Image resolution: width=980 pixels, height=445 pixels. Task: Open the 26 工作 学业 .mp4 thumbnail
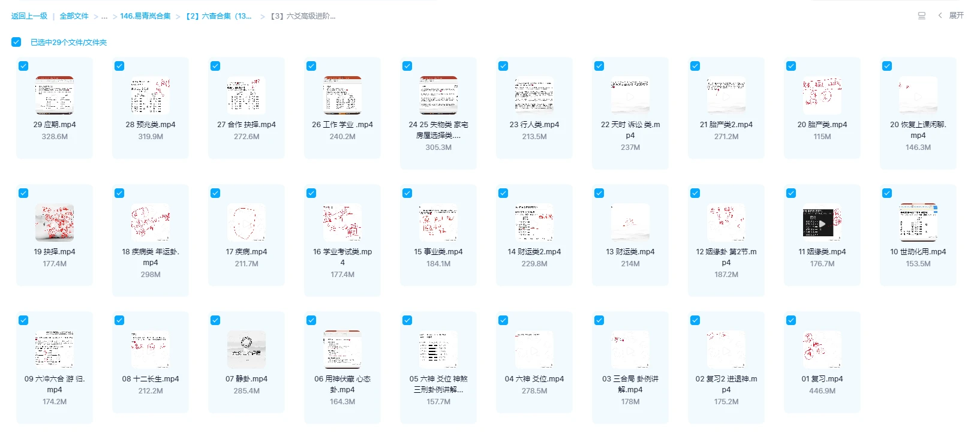(x=342, y=95)
